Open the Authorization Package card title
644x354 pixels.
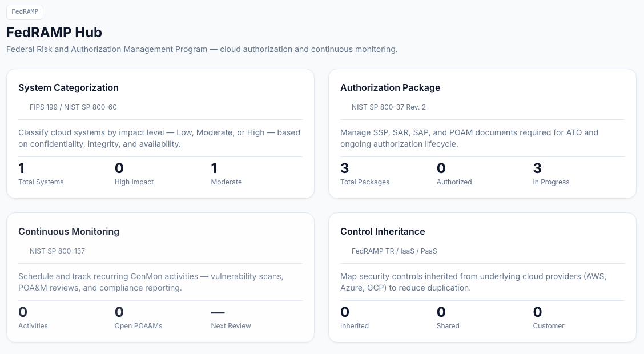(x=390, y=87)
